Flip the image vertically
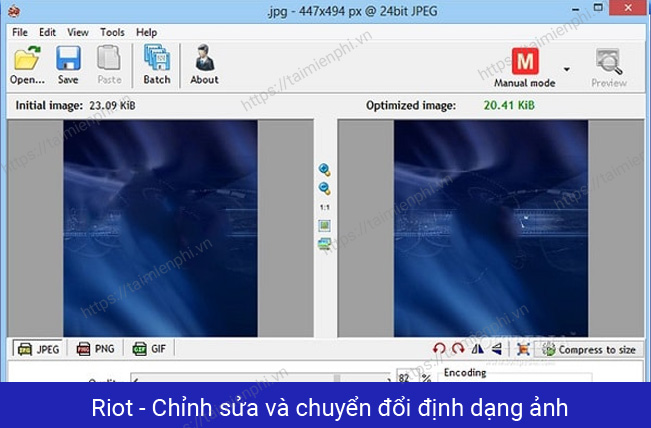651x428 pixels. coord(497,349)
